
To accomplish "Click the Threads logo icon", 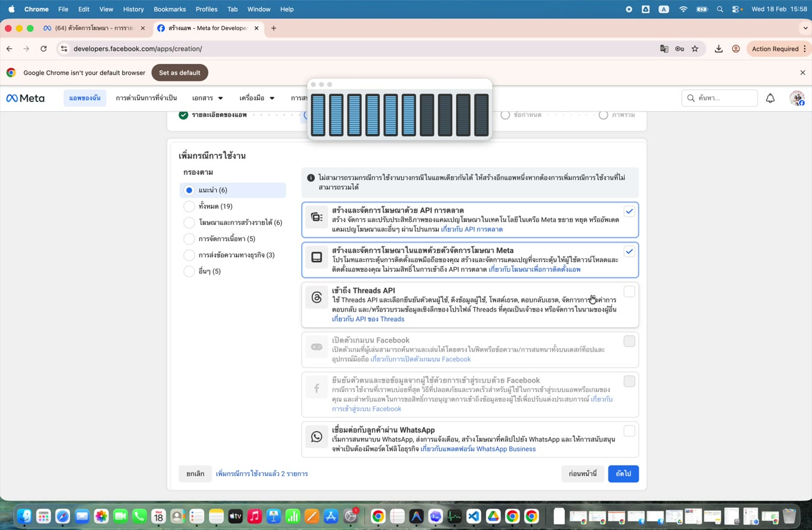I will 316,297.
